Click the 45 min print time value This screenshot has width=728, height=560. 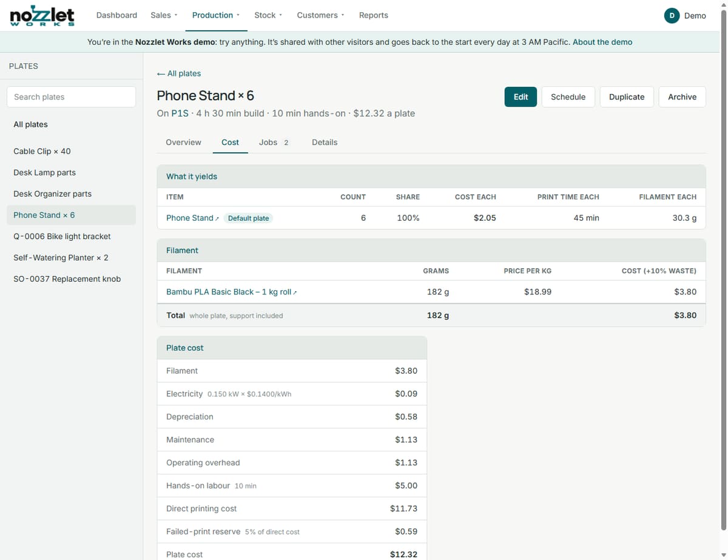click(x=586, y=218)
